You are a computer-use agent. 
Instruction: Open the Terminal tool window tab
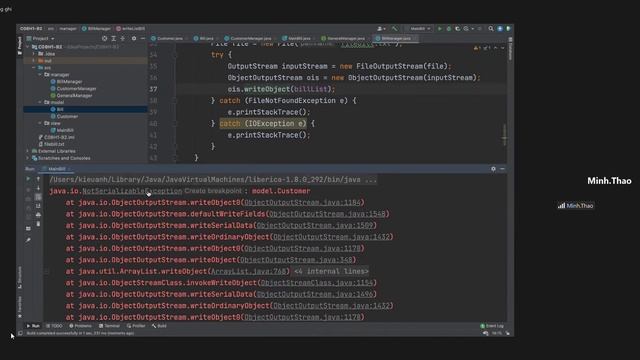tap(110, 326)
